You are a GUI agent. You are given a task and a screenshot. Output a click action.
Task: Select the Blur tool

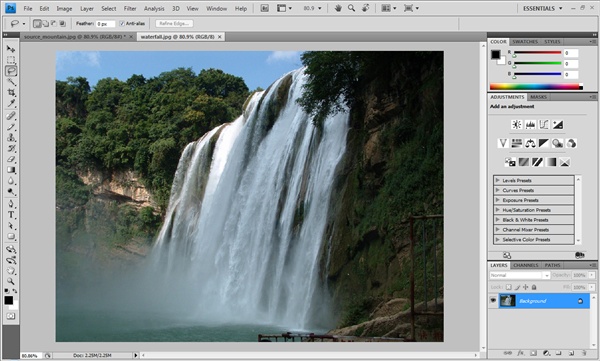(11, 181)
